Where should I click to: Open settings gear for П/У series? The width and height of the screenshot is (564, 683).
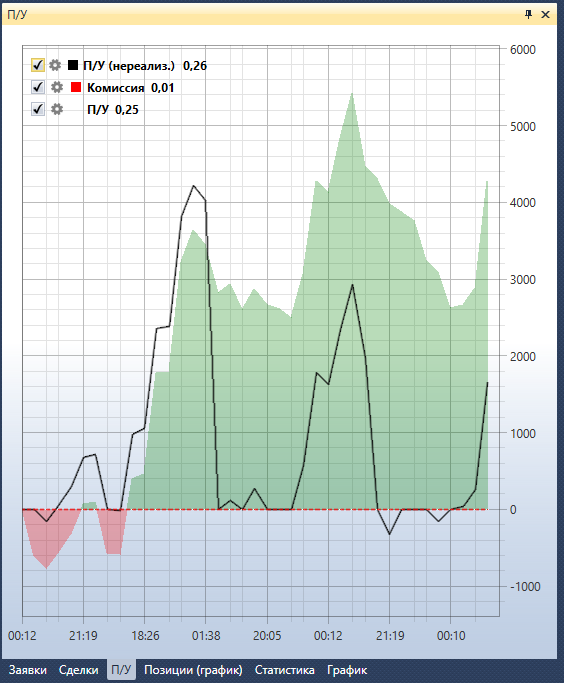[x=57, y=109]
